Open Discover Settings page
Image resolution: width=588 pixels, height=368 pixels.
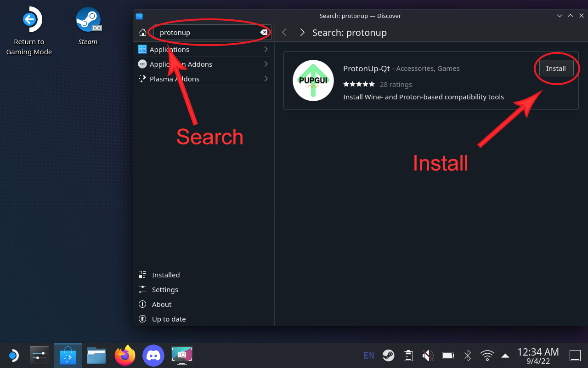(x=204, y=289)
